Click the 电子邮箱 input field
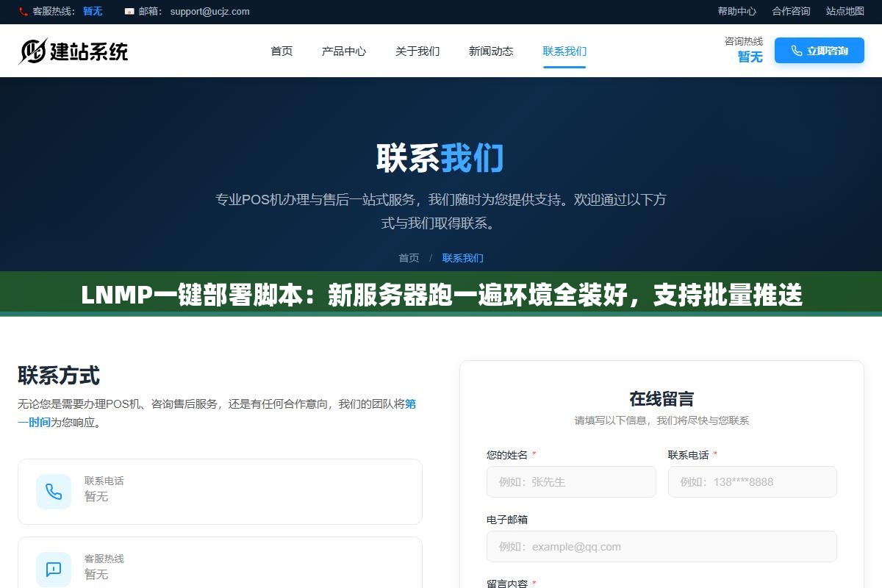Screen dimensions: 882x588 tap(661, 546)
